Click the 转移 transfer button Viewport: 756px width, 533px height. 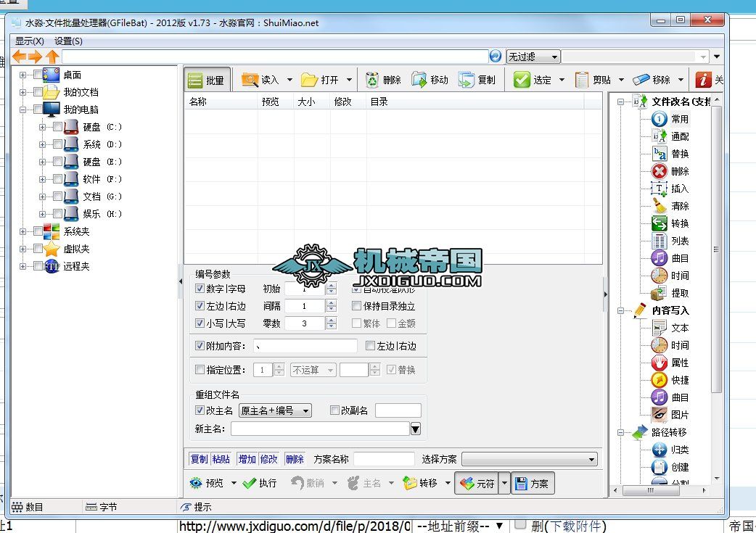point(420,483)
